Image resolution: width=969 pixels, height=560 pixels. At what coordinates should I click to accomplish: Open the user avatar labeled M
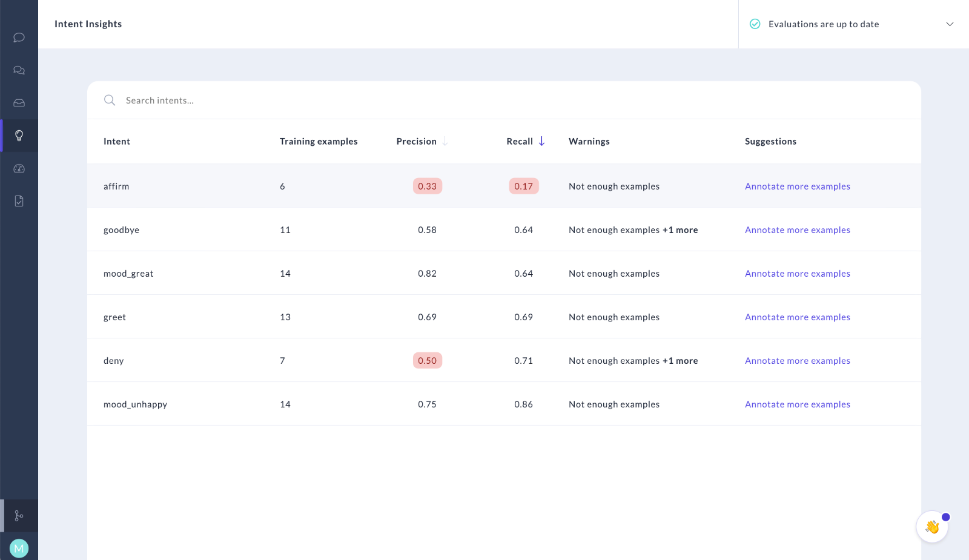pos(19,547)
